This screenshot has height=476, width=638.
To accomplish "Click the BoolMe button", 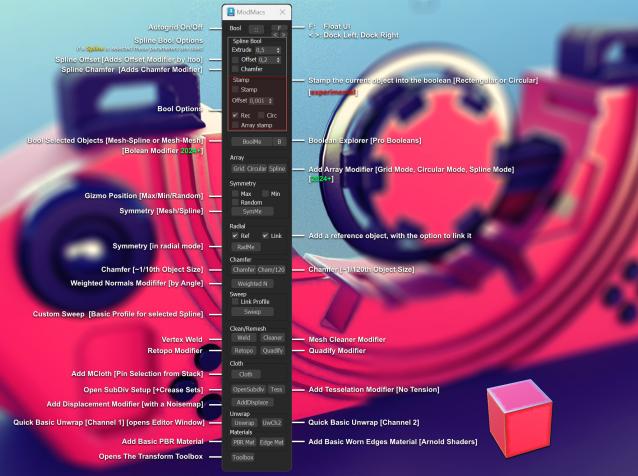I will pos(251,142).
